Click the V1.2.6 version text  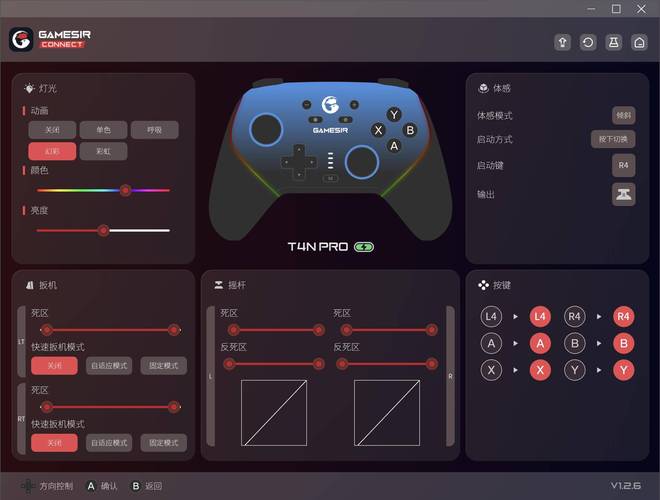626,486
